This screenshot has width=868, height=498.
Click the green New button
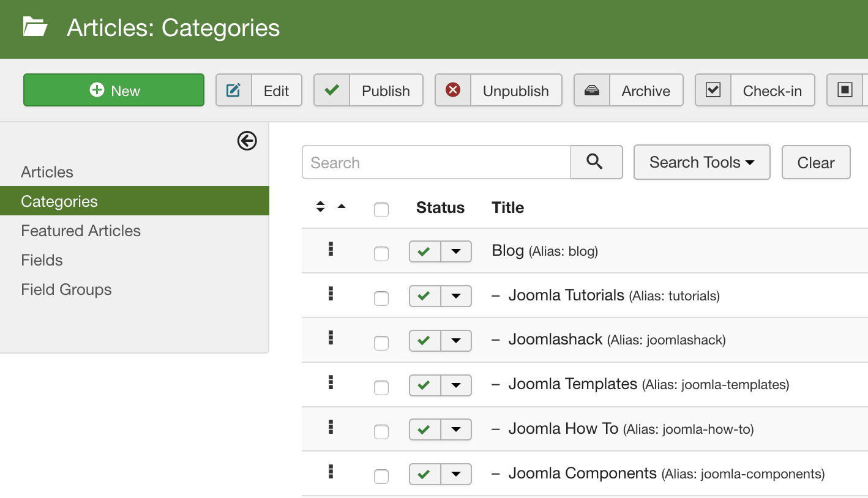[114, 91]
